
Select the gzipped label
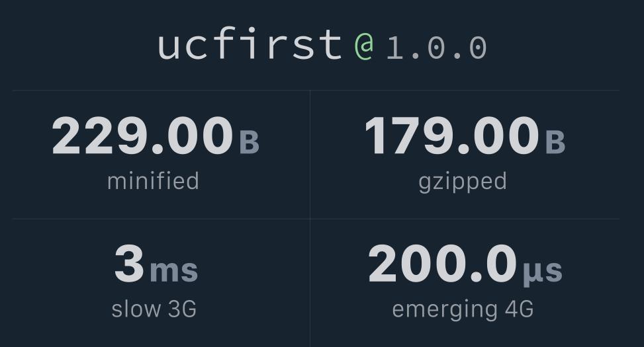pos(463,181)
